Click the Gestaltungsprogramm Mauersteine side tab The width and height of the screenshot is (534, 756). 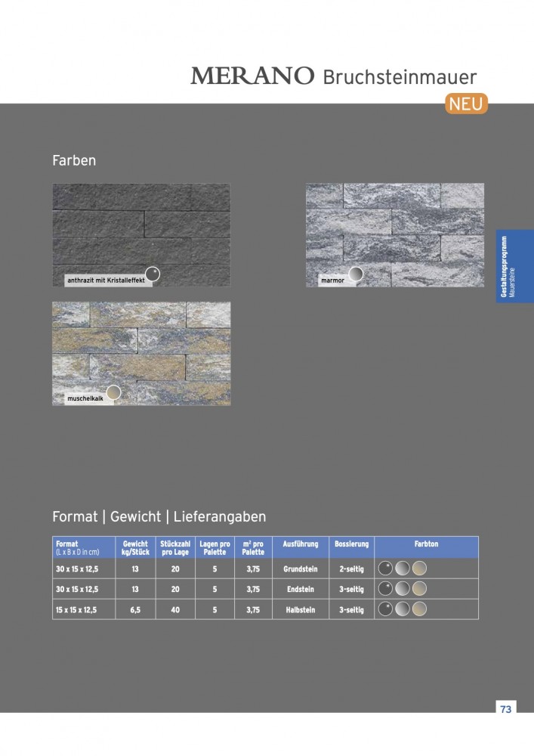[514, 266]
